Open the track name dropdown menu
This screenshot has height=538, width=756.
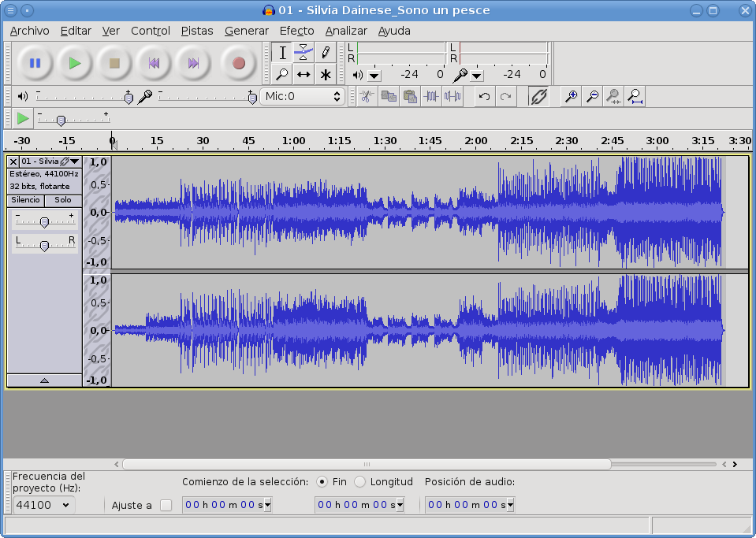[75, 161]
